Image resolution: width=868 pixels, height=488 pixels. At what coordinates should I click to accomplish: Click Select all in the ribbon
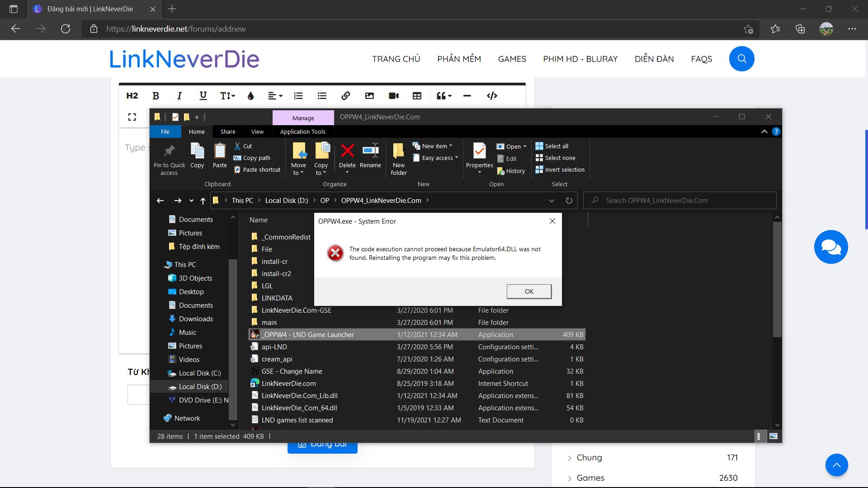556,146
